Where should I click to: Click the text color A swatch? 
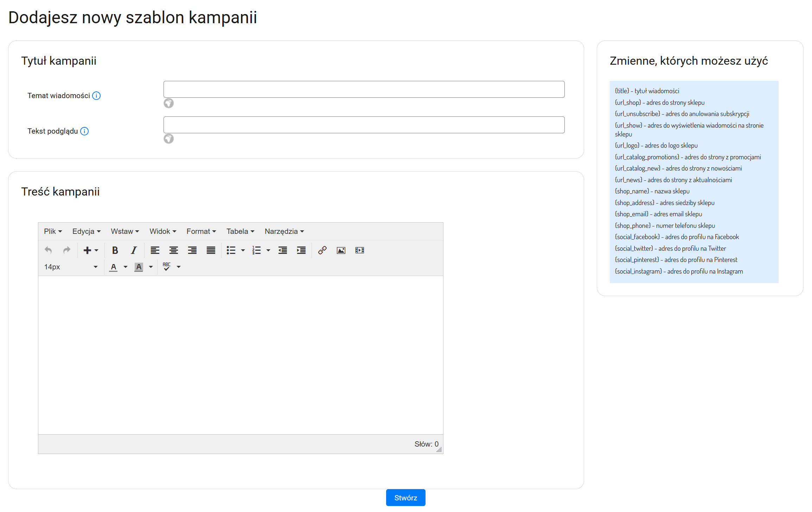click(x=113, y=267)
